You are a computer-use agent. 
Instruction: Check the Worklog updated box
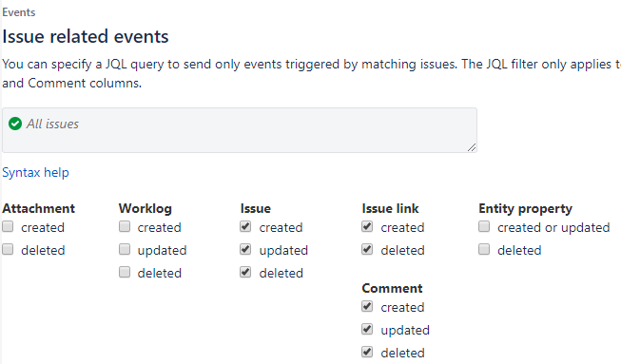click(x=125, y=249)
